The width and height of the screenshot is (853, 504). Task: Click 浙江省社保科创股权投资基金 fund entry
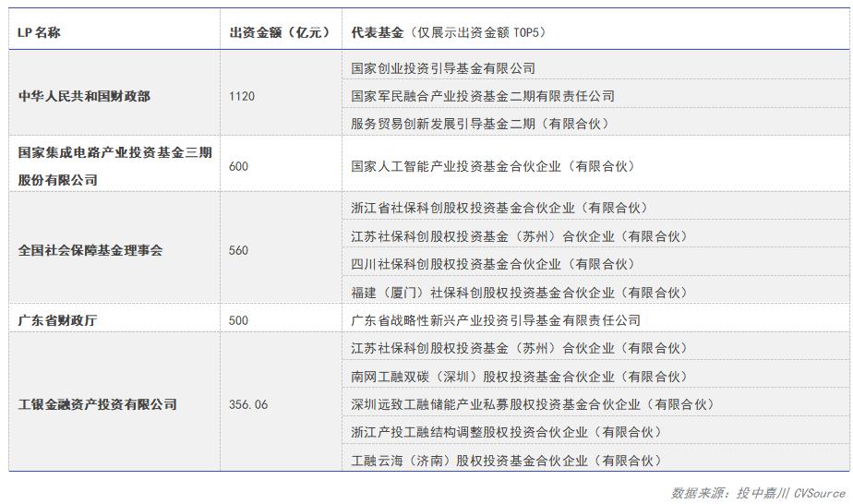pyautogui.click(x=499, y=208)
